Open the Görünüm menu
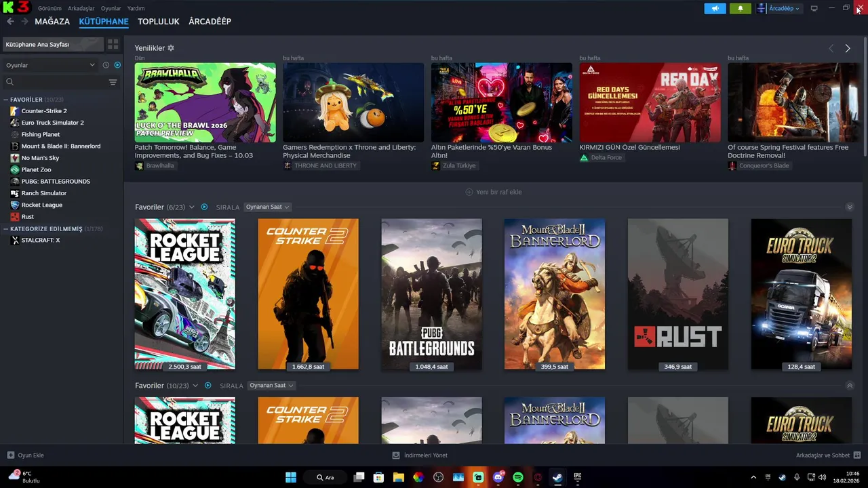Screen dimensions: 868x488 click(50, 8)
